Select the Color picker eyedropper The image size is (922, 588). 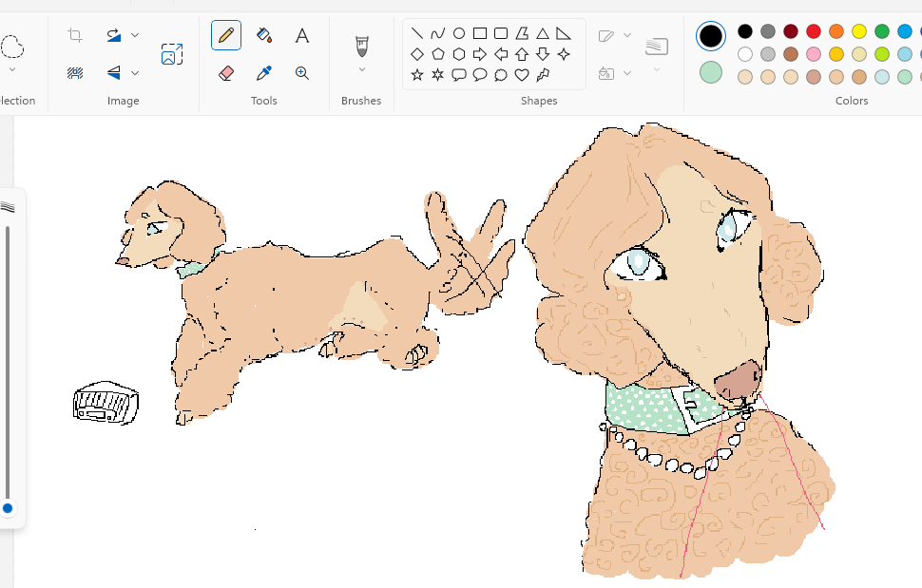pyautogui.click(x=264, y=73)
